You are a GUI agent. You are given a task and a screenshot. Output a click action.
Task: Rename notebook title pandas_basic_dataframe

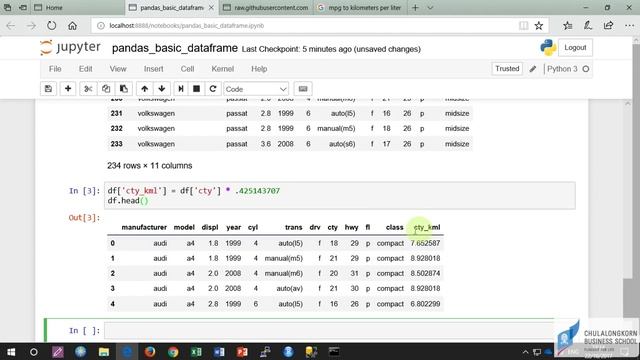coord(175,48)
